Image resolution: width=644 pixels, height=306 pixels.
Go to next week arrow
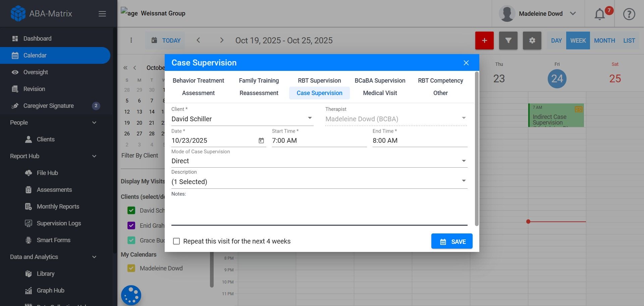(x=221, y=40)
